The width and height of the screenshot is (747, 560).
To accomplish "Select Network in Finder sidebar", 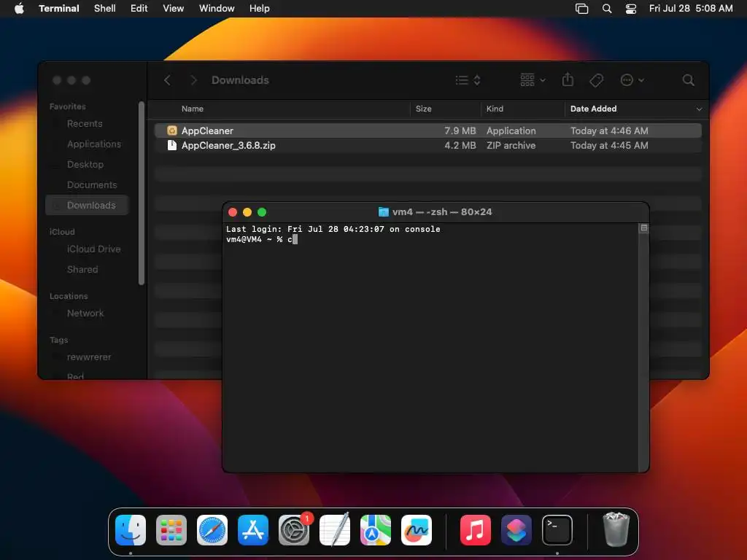I will (x=88, y=314).
